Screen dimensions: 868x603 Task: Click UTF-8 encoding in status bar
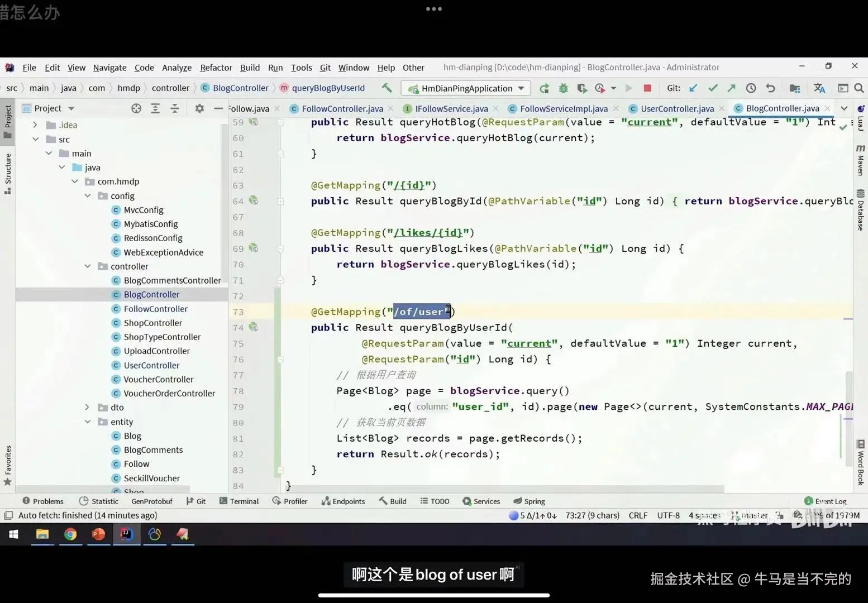(668, 515)
